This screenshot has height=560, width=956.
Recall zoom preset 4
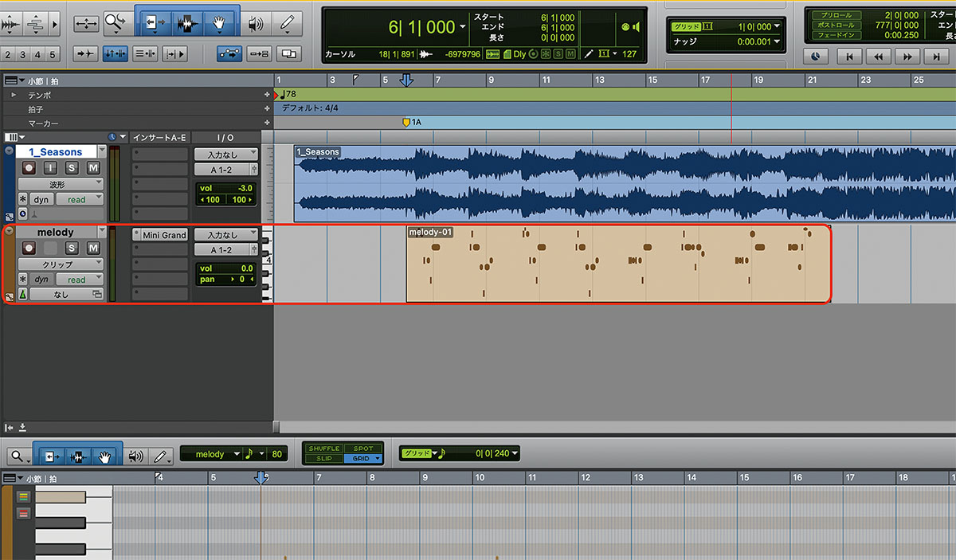(38, 54)
